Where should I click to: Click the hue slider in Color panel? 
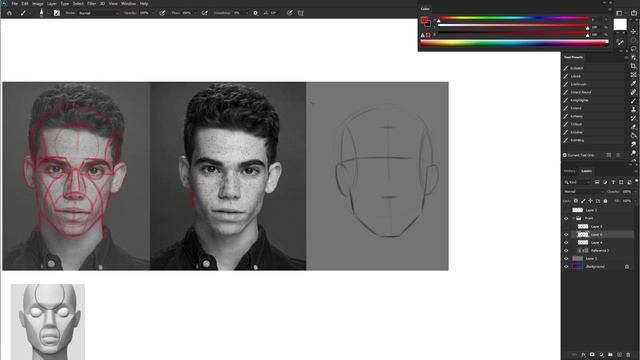513,18
